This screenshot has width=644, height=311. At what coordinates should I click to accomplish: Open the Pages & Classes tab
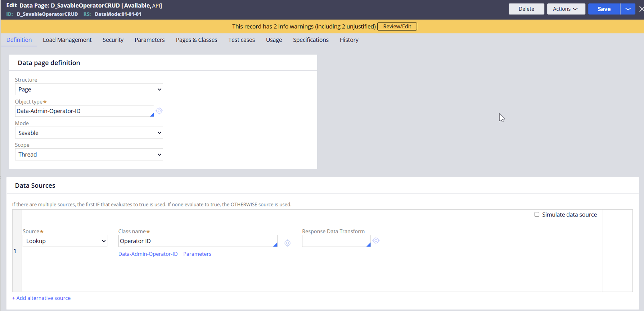click(x=197, y=40)
